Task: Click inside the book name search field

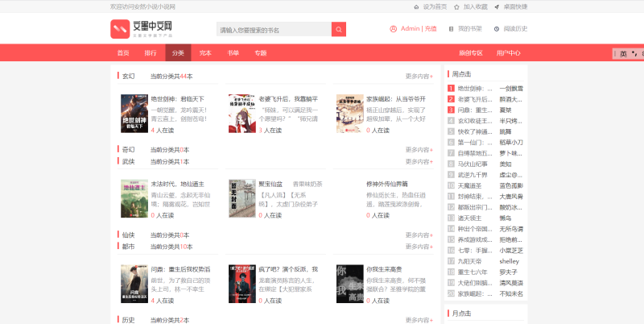Action: (274, 29)
